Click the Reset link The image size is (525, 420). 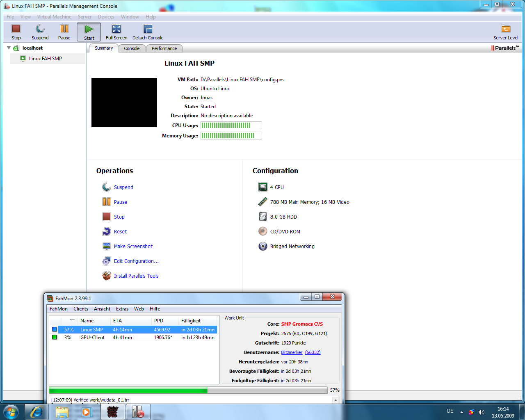tap(120, 231)
